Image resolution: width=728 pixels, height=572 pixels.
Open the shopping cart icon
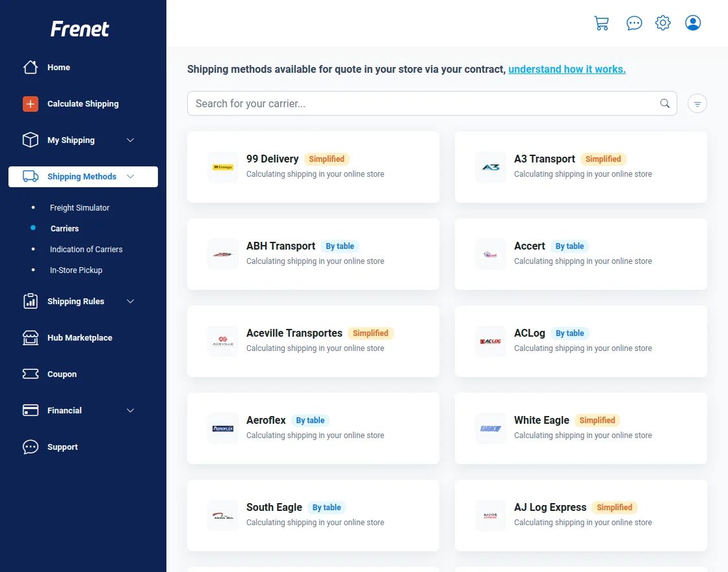point(602,23)
